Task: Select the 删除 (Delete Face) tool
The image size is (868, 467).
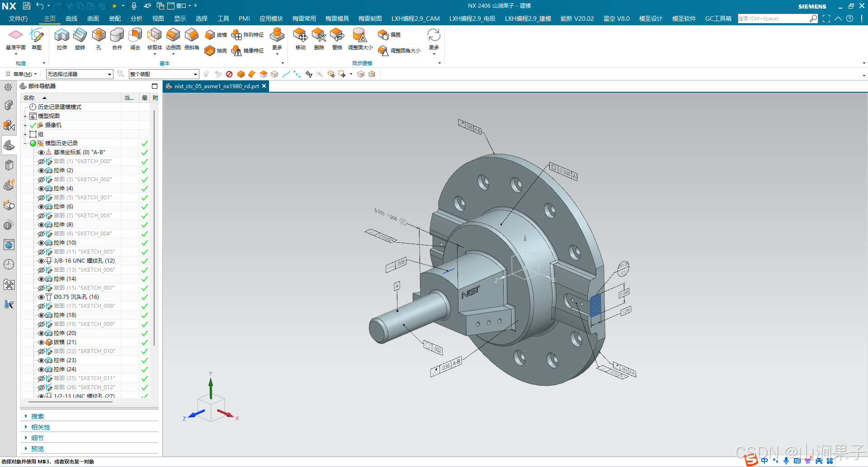Action: click(x=319, y=39)
